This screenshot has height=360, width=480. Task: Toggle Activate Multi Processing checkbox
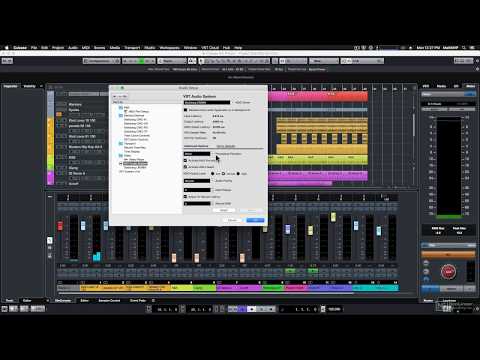point(186,161)
